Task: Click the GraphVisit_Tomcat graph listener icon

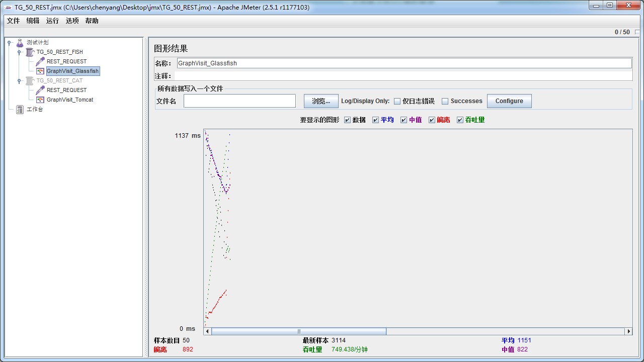Action: click(40, 100)
